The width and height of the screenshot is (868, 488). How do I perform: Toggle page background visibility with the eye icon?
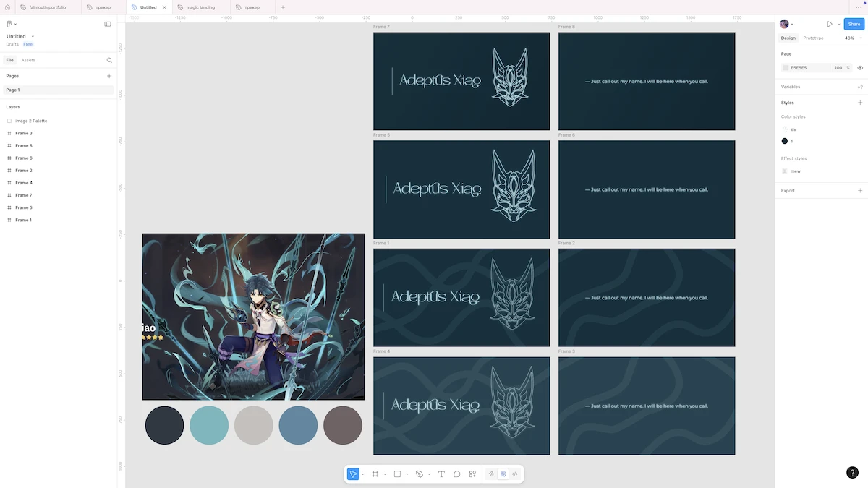pyautogui.click(x=860, y=68)
